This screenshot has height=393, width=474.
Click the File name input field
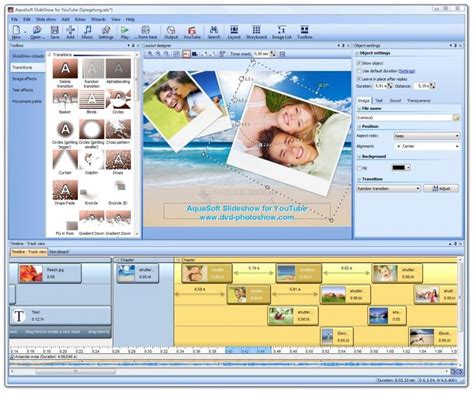tap(404, 117)
